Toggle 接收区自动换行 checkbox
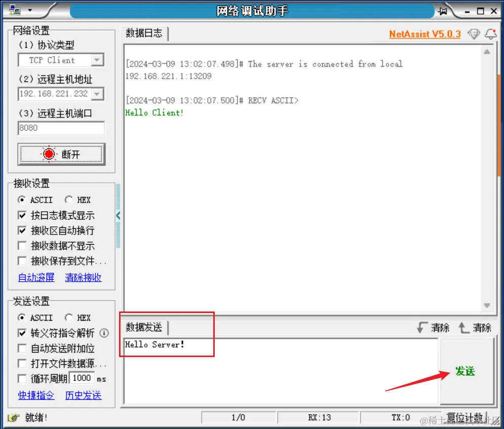The height and width of the screenshot is (429, 504). (22, 230)
